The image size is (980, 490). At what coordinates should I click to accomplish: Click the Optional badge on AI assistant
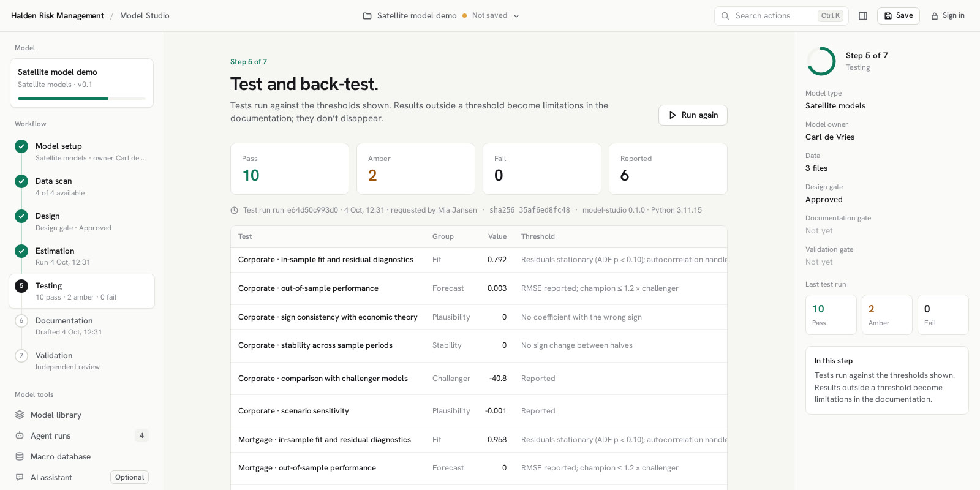(x=129, y=477)
